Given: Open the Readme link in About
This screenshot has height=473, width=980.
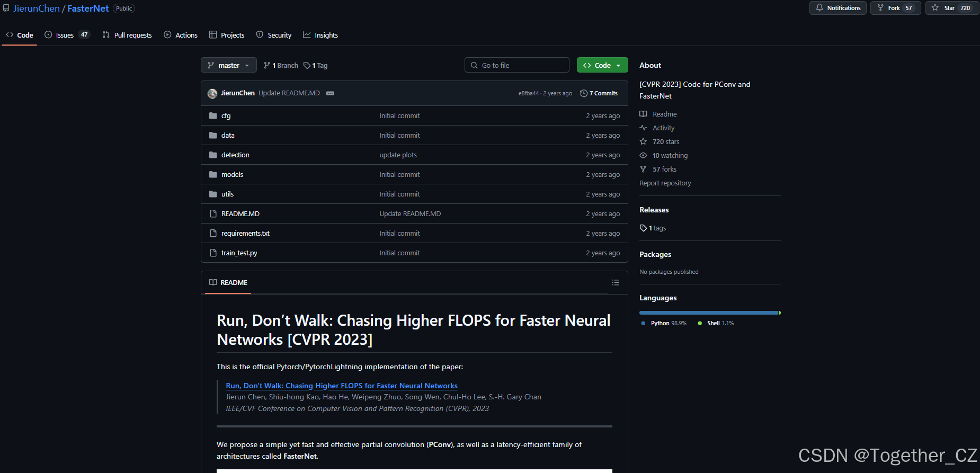Looking at the screenshot, I should click(x=658, y=114).
